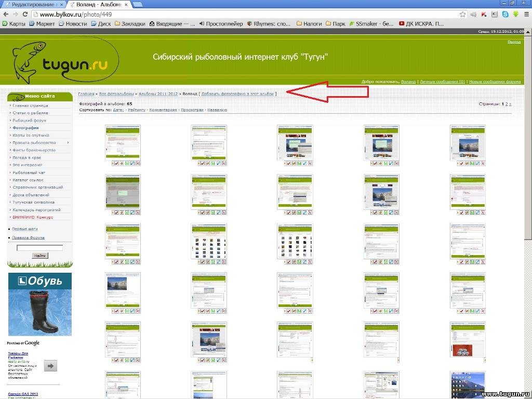
Task: Close the Воланд - Альбомы tab
Action: click(126, 4)
